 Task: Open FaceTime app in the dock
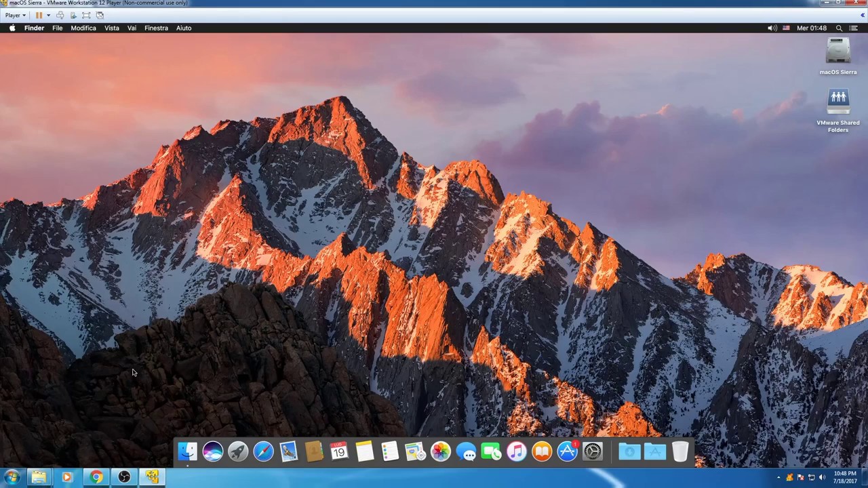491,451
